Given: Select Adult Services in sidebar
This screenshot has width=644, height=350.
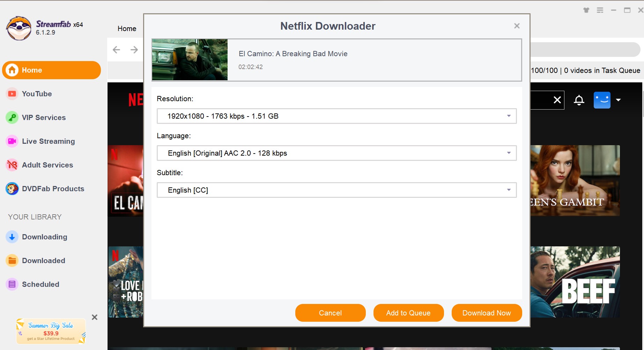Looking at the screenshot, I should pos(47,165).
